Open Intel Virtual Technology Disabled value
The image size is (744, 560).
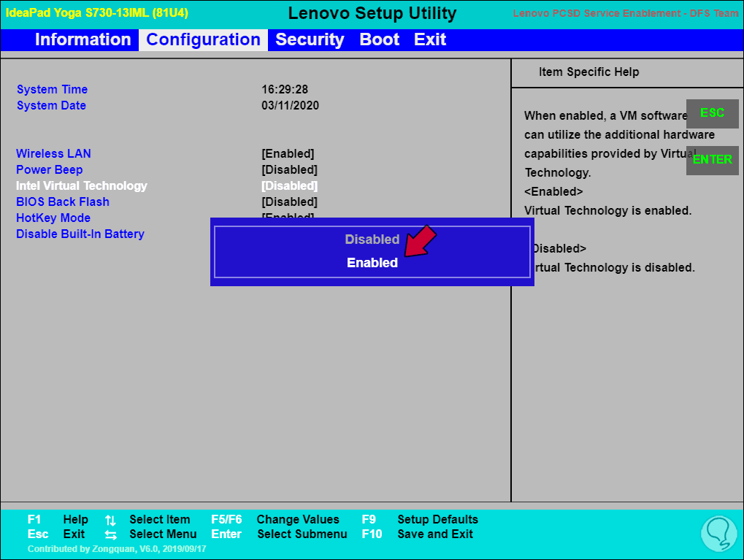click(289, 186)
